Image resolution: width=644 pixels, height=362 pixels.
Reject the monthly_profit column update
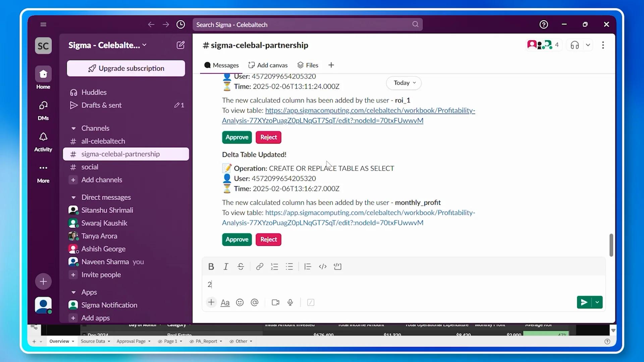(269, 240)
